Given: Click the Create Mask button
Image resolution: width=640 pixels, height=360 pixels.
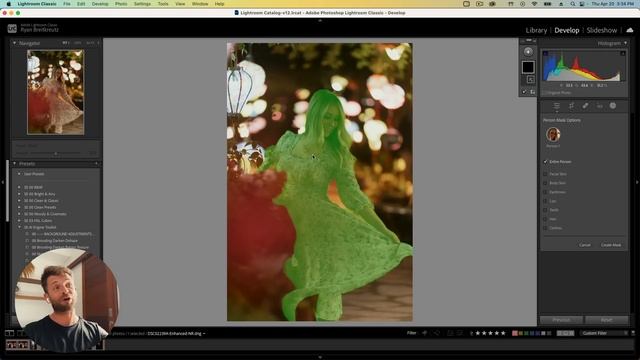Looking at the screenshot, I should pos(611,245).
